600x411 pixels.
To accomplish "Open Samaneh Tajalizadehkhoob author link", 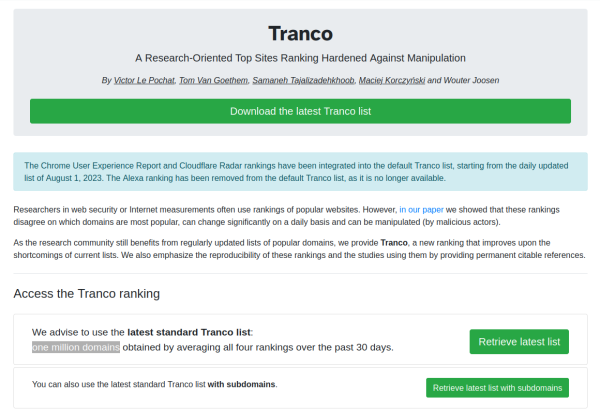I will 303,80.
